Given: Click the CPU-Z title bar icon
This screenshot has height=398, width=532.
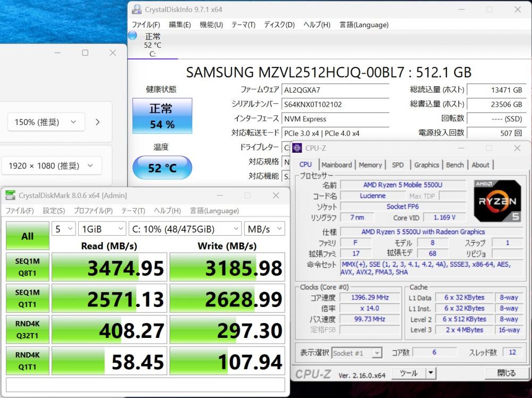Looking at the screenshot, I should click(x=297, y=148).
